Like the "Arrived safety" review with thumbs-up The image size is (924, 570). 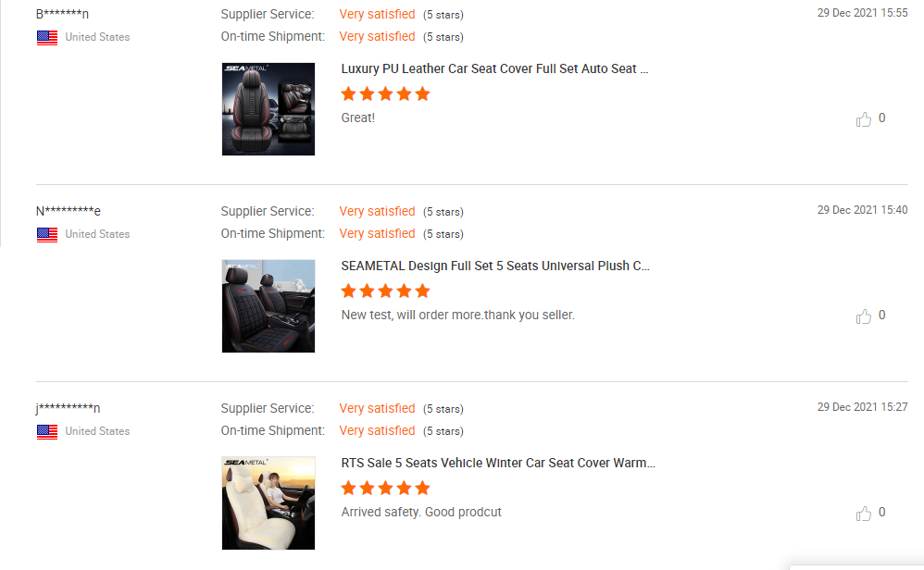864,514
